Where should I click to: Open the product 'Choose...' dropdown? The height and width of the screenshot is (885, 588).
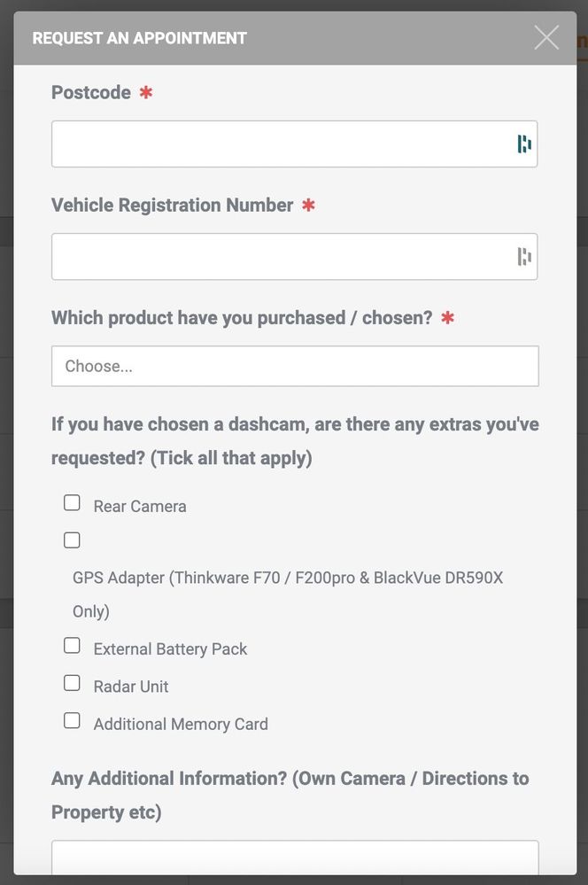(x=295, y=366)
